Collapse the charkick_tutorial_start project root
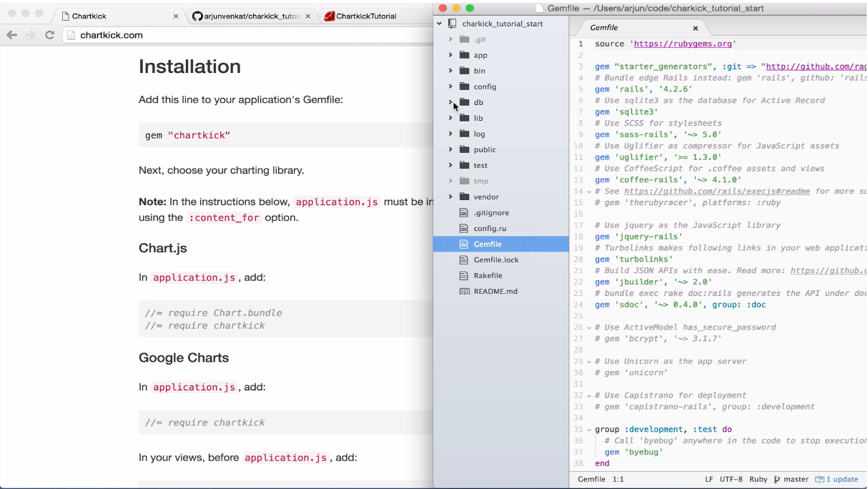This screenshot has height=489, width=868. click(439, 24)
